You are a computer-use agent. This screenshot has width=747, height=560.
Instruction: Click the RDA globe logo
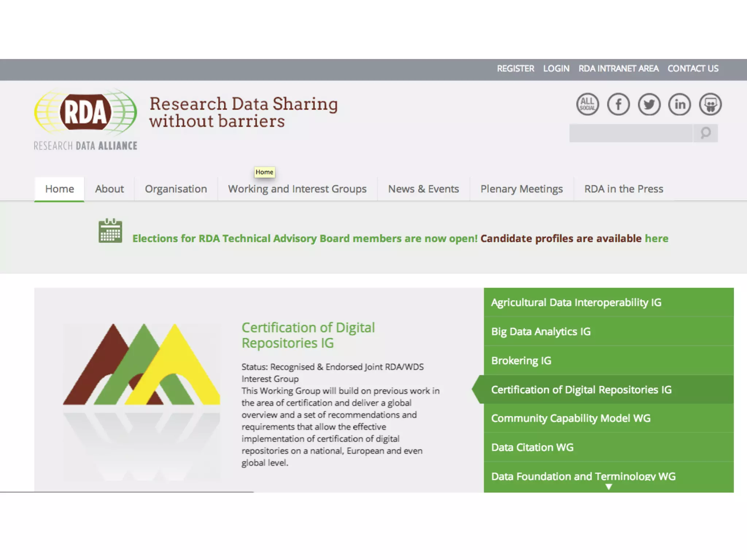point(86,112)
